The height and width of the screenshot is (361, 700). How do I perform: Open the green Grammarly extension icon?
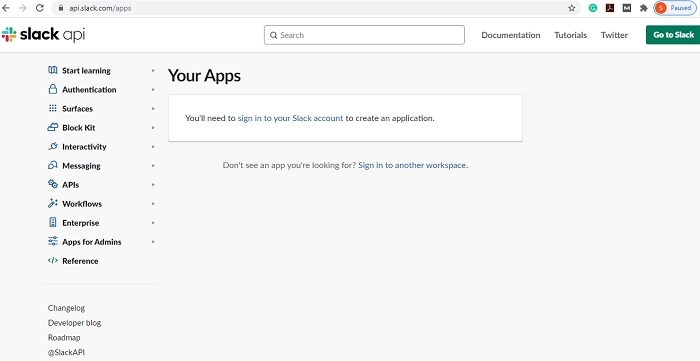(x=593, y=8)
